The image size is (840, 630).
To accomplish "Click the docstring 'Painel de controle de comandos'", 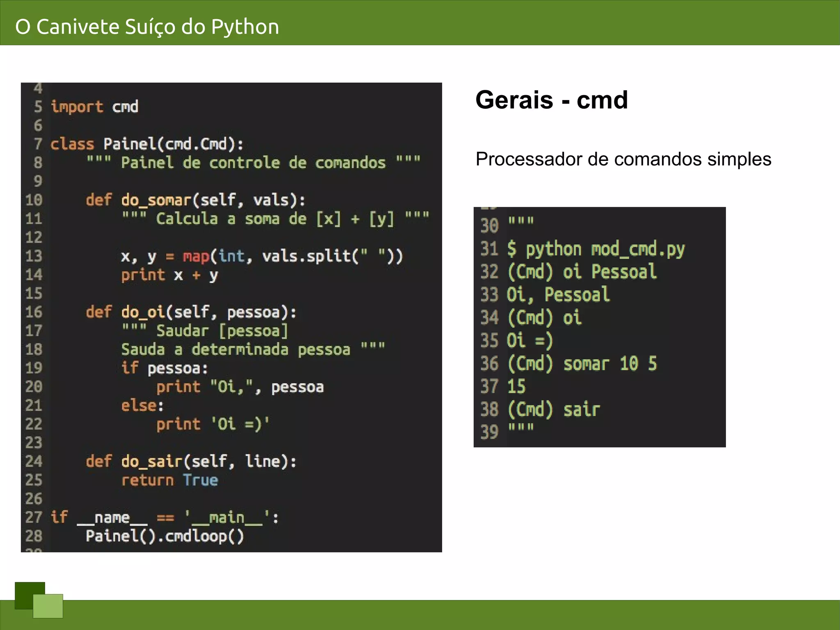I will tap(253, 163).
